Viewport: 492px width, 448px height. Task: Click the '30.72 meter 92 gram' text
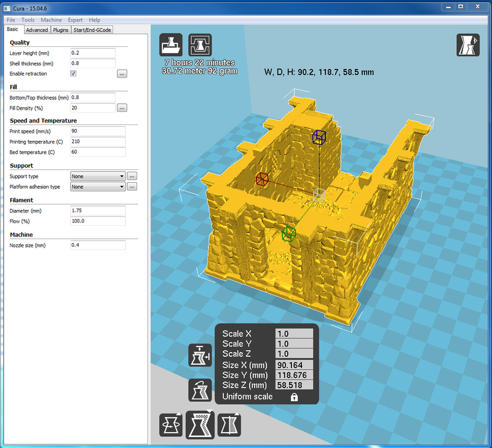coord(199,71)
